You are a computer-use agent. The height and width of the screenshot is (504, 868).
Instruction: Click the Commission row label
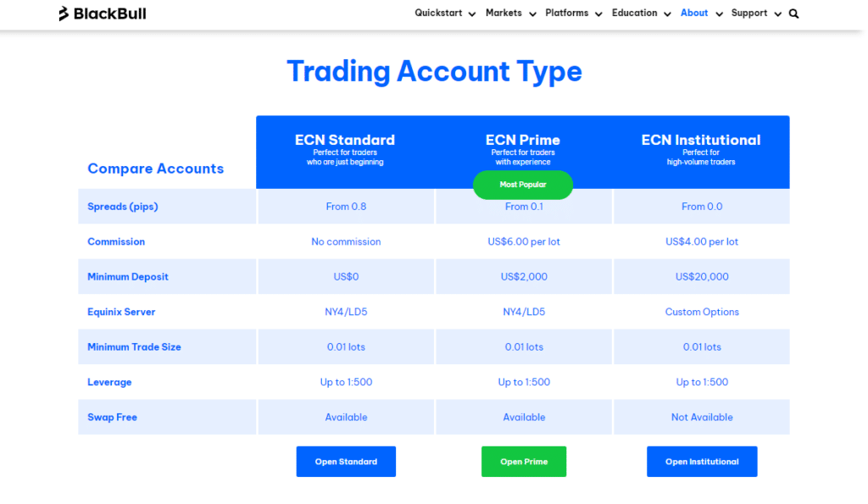pyautogui.click(x=116, y=241)
